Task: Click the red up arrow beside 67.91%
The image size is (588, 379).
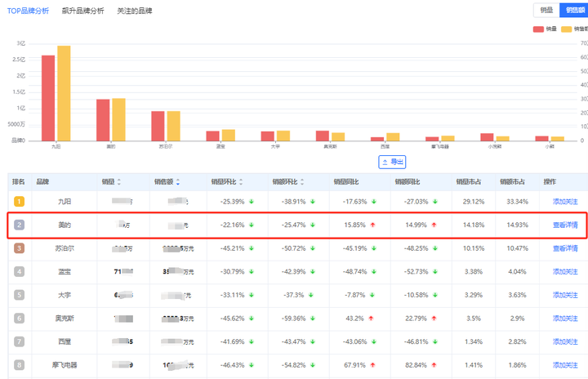Action: [372, 365]
